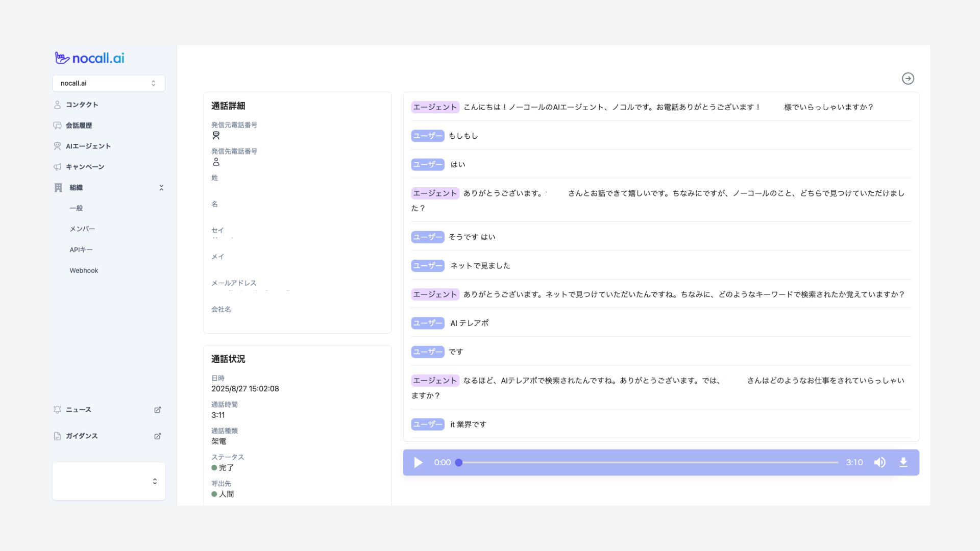
Task: Click the キャンペーン megaphone icon
Action: (x=57, y=167)
